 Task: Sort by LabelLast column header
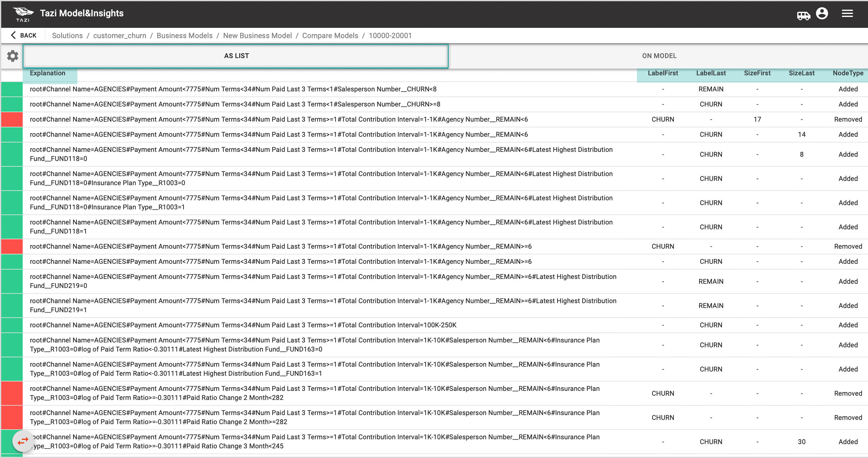pos(711,73)
